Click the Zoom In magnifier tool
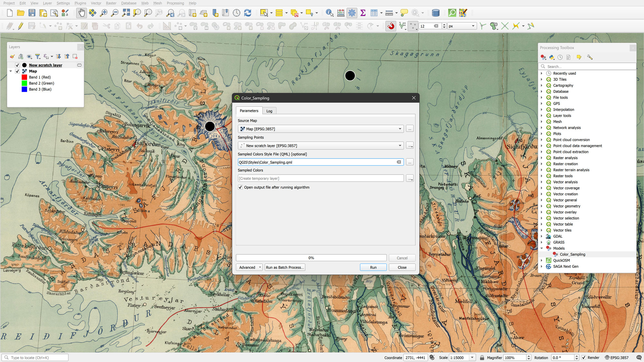This screenshot has height=362, width=644. point(104,13)
